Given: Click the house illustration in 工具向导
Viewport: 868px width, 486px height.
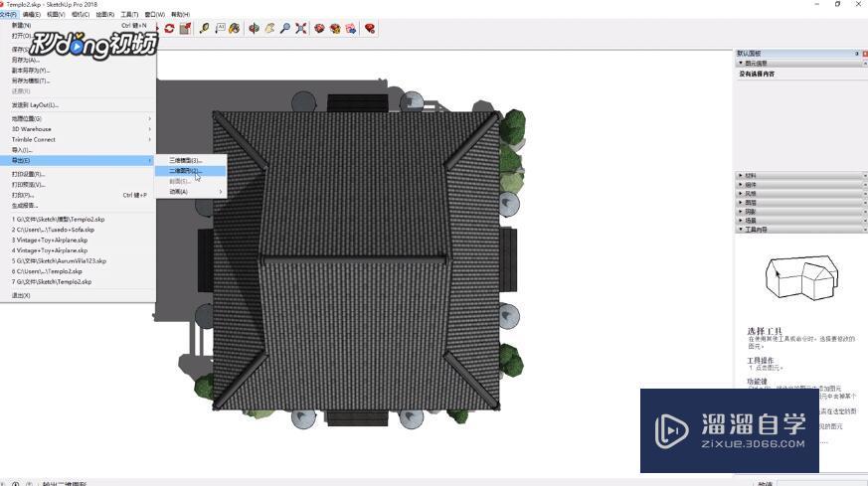Looking at the screenshot, I should pyautogui.click(x=801, y=276).
